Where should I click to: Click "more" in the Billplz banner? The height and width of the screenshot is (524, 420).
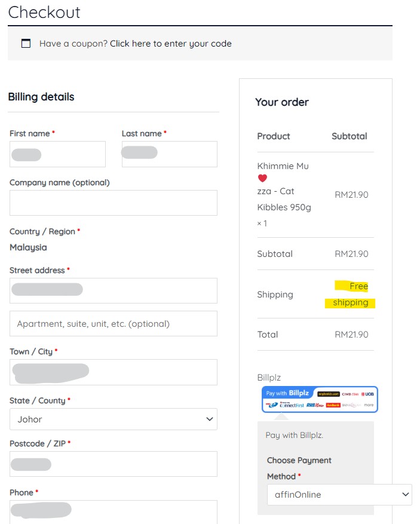[369, 405]
